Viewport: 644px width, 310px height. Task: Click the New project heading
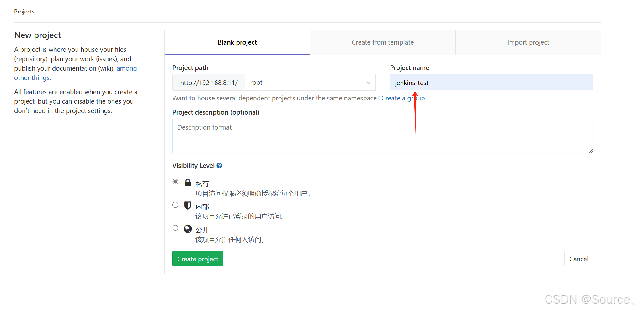click(x=38, y=35)
